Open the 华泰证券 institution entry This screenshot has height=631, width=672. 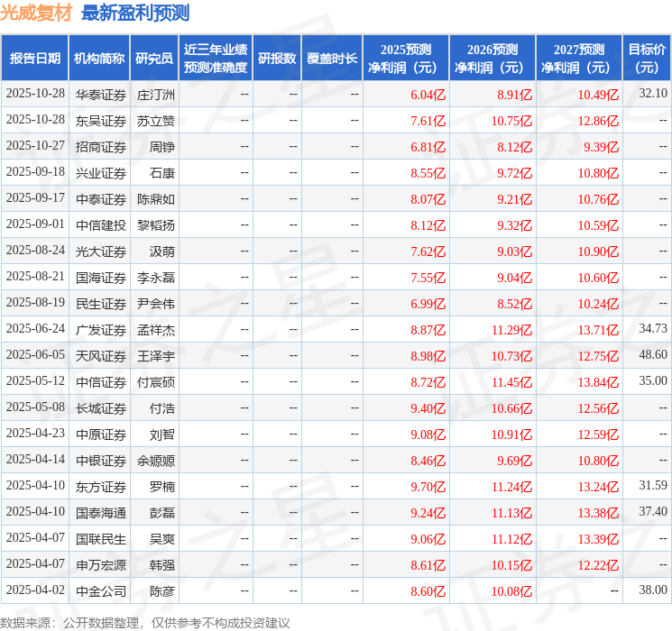coord(100,94)
